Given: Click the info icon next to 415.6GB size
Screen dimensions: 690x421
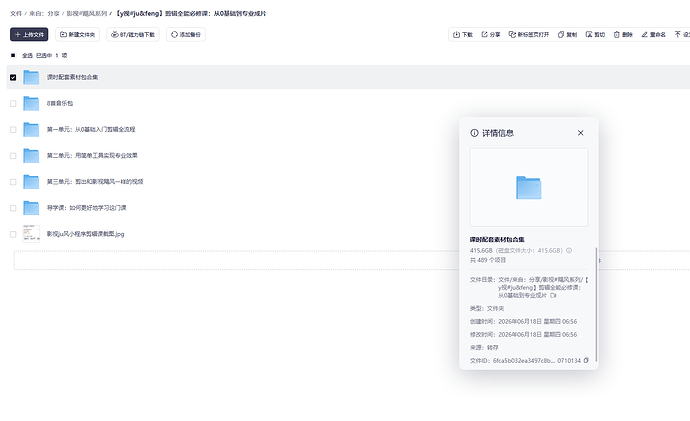Looking at the screenshot, I should (569, 250).
